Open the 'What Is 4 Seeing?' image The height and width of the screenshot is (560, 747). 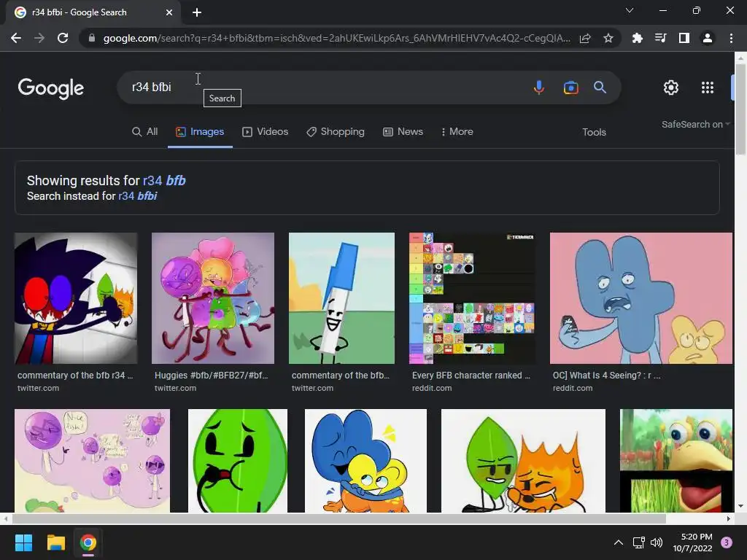(x=641, y=298)
